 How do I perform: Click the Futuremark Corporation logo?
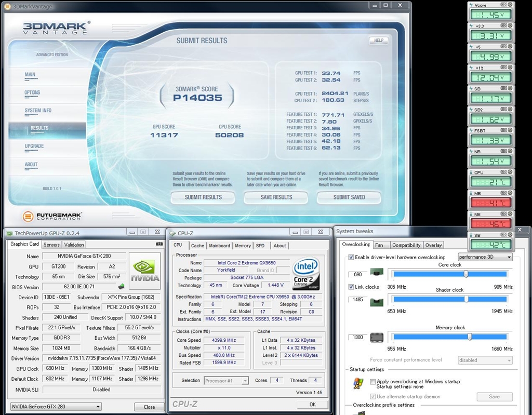[x=52, y=216]
